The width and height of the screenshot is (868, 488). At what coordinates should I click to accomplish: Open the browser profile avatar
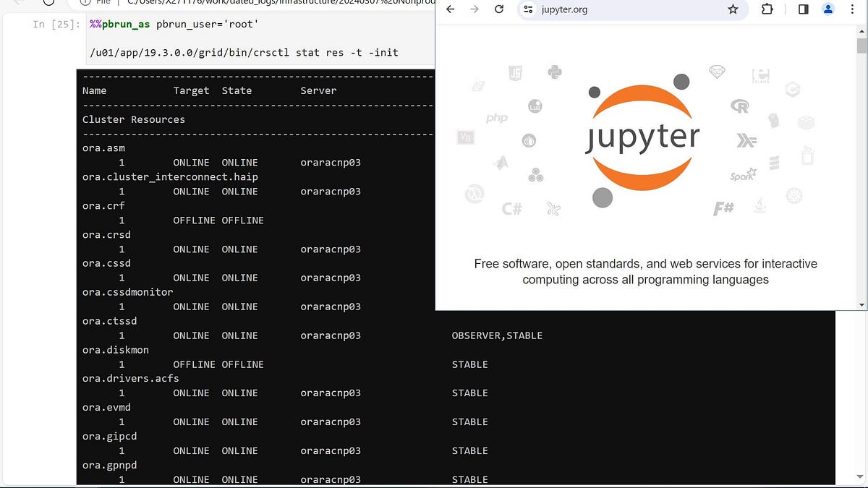tap(827, 9)
